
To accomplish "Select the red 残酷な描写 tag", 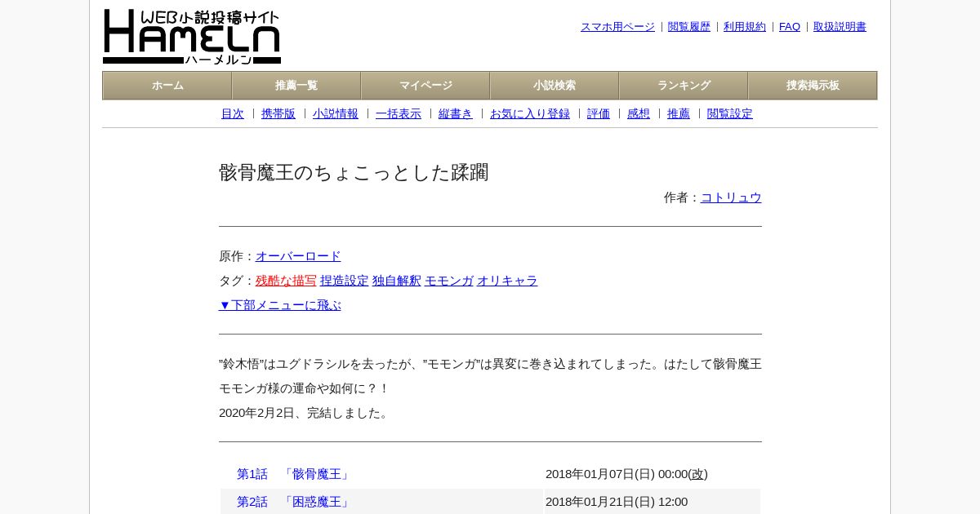I will click(286, 281).
